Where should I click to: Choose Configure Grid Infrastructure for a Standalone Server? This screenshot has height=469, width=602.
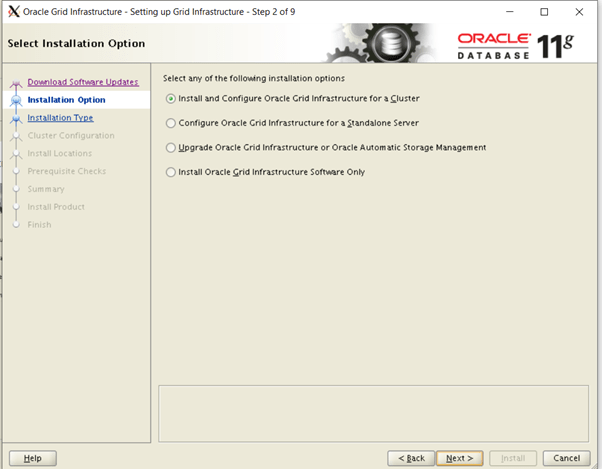[x=171, y=123]
